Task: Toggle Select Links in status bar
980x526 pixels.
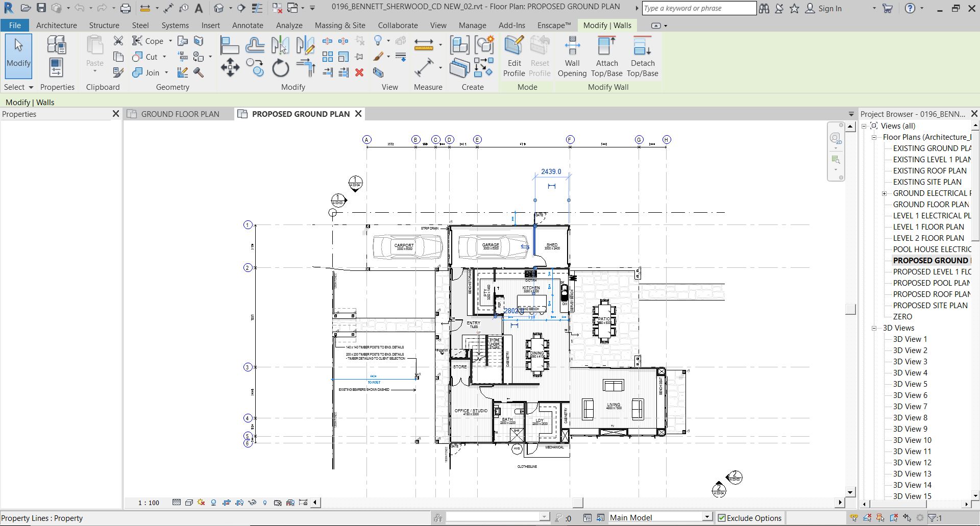Action: tap(854, 518)
